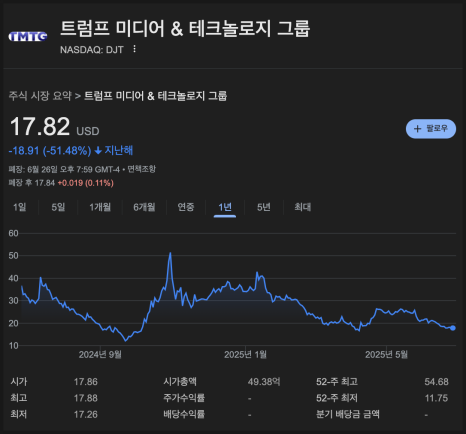Click the after-hours price 17.84
Image resolution: width=466 pixels, height=434 pixels.
[45, 183]
